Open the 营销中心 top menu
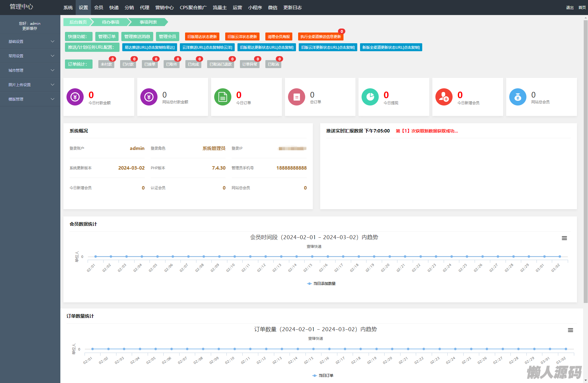 164,8
